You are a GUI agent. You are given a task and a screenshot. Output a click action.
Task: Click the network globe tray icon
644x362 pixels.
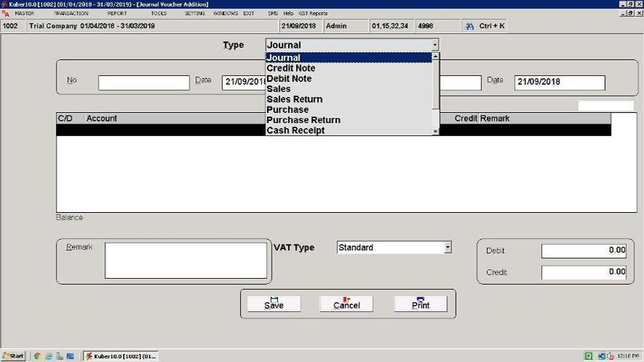(x=602, y=355)
